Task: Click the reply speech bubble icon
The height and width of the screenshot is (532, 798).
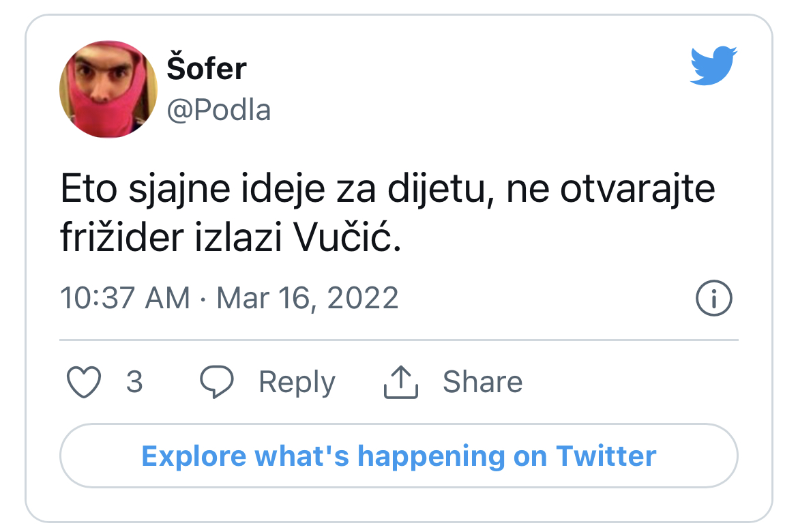Action: 217,382
